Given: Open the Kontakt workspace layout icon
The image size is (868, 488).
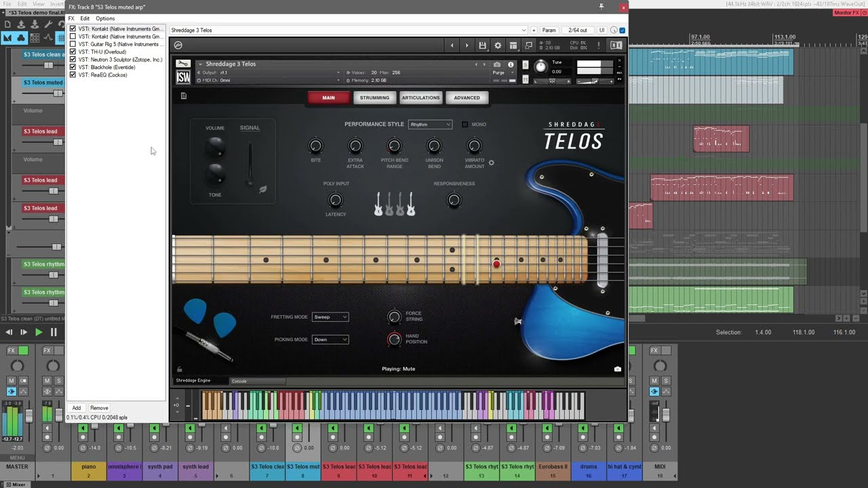Looking at the screenshot, I should pos(513,45).
